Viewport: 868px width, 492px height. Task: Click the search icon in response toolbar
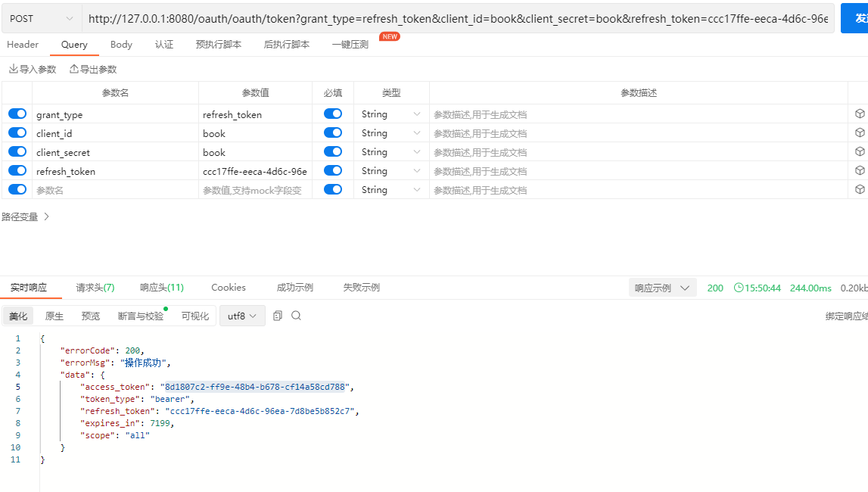click(296, 316)
